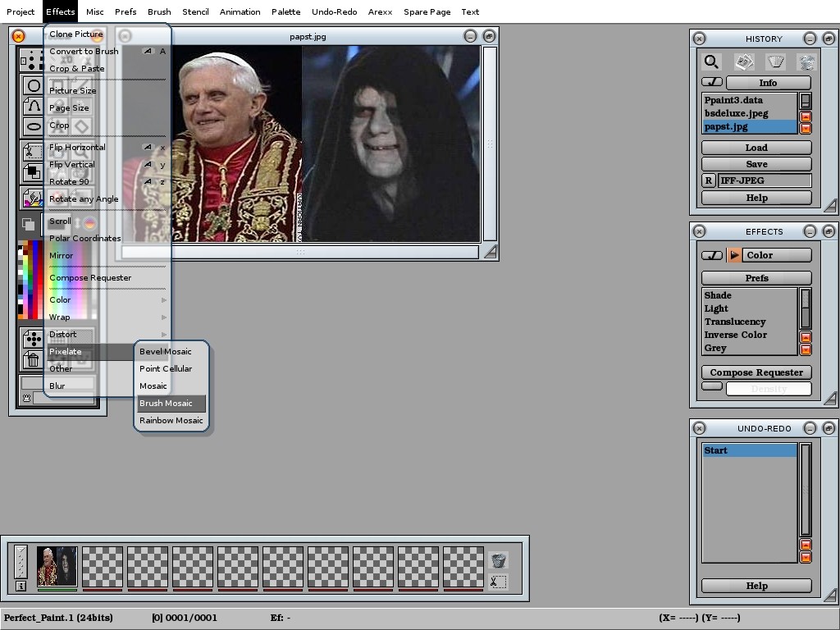Click the trash bin icon in History panel

(807, 62)
